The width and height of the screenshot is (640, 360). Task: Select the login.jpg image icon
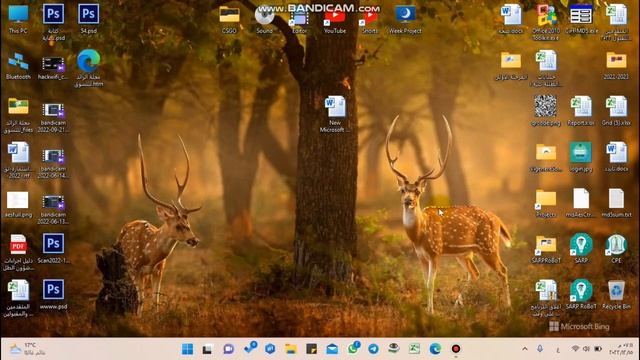pos(581,157)
